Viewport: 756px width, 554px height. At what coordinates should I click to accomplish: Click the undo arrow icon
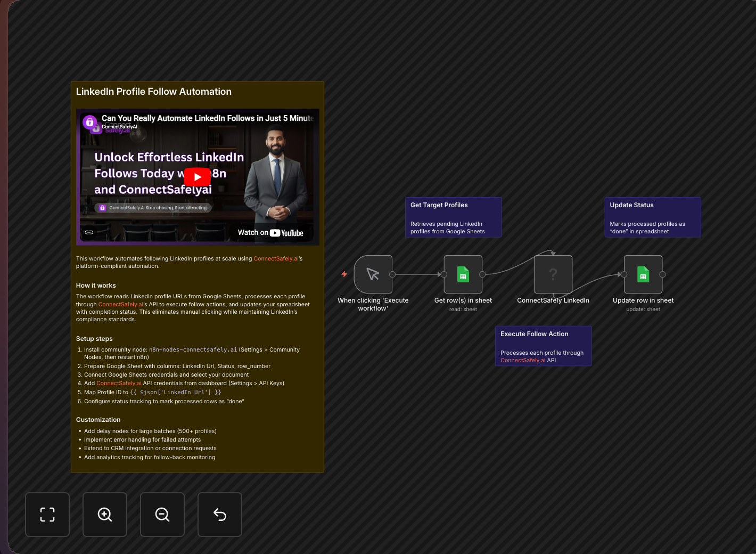pyautogui.click(x=220, y=514)
